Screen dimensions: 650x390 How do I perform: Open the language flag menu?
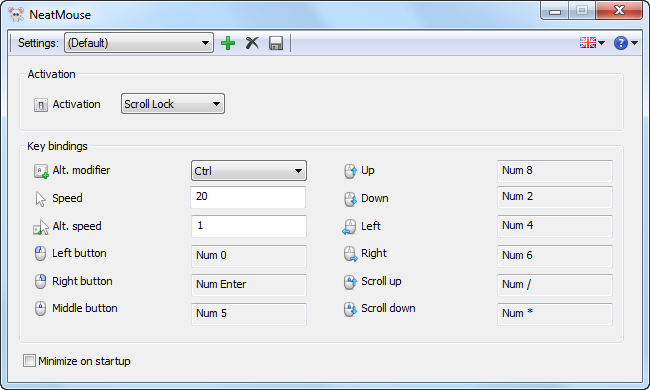point(592,43)
